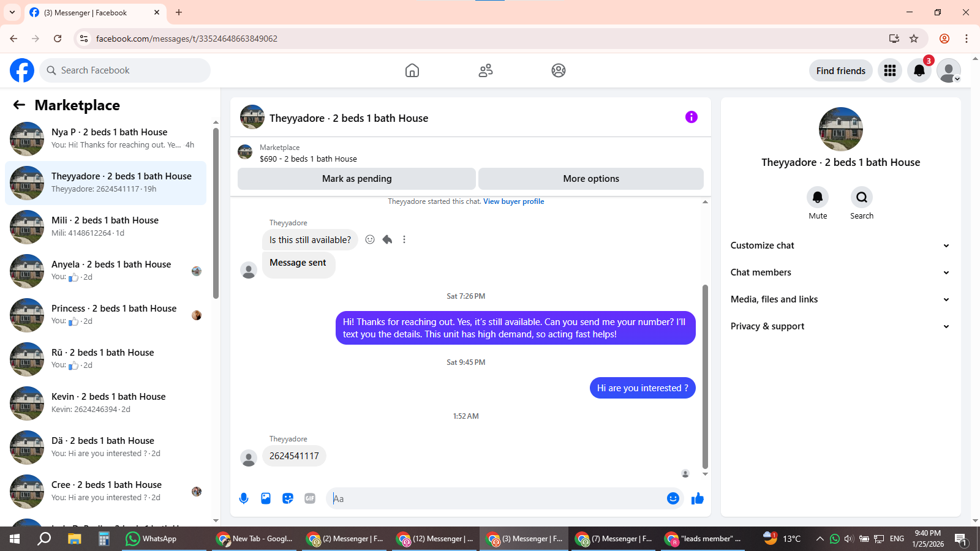Show hidden system tray icons

point(820,539)
